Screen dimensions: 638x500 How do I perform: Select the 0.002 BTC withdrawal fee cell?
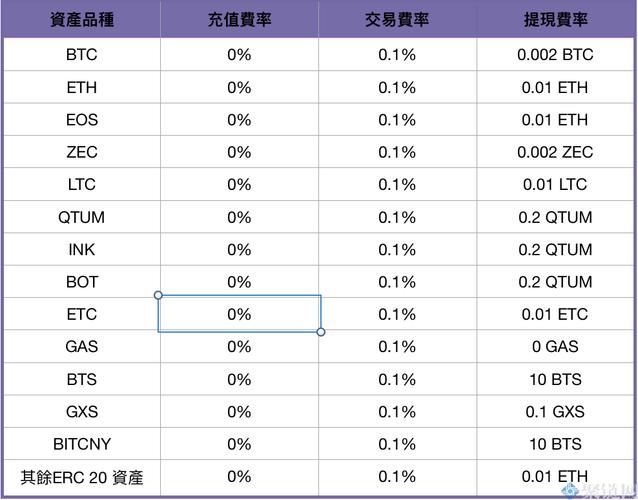tap(555, 55)
